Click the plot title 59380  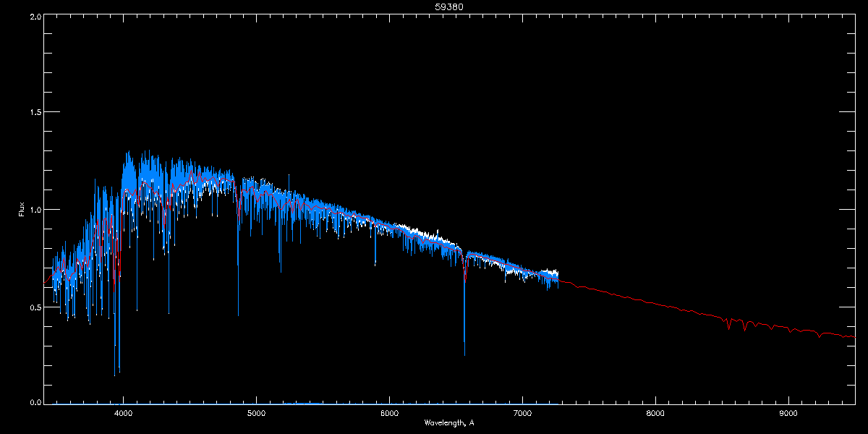449,7
